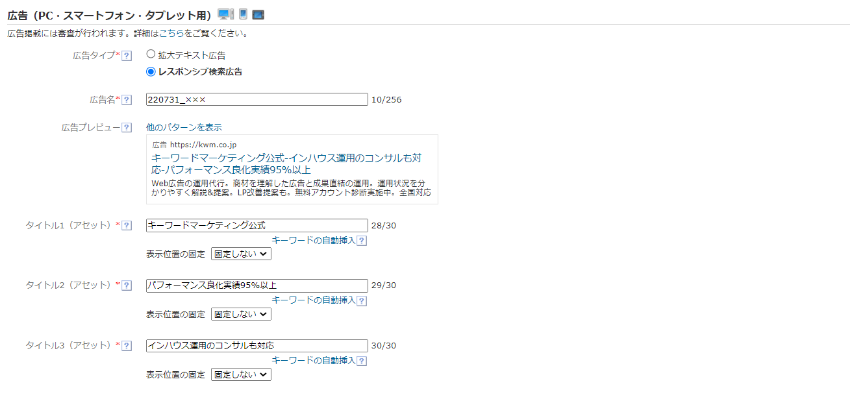Open help icon next to 広告タイプ

point(127,55)
